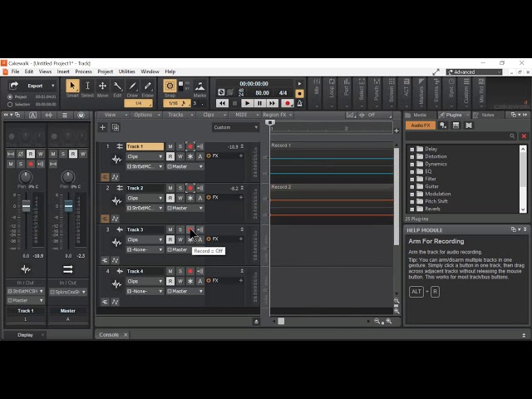The height and width of the screenshot is (399, 532).
Task: Open the File menu
Action: (15, 71)
